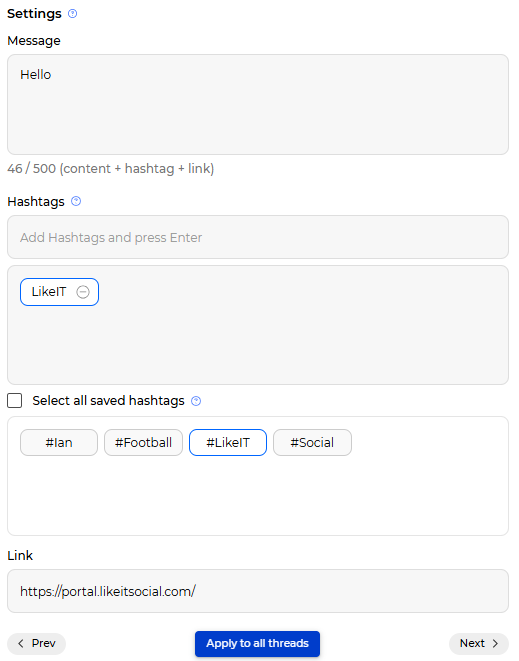Toggle the #Football saved hashtag
The width and height of the screenshot is (519, 661).
pos(143,443)
